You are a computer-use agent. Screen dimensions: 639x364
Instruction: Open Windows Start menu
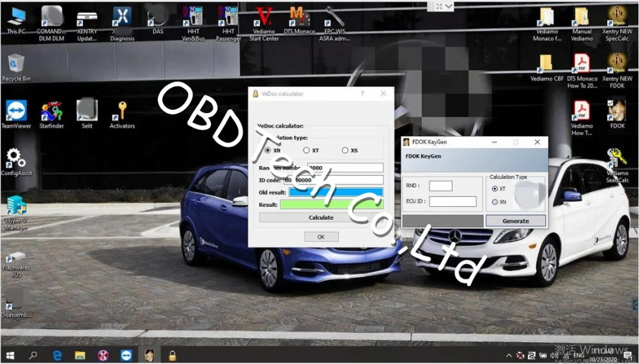coord(10,355)
